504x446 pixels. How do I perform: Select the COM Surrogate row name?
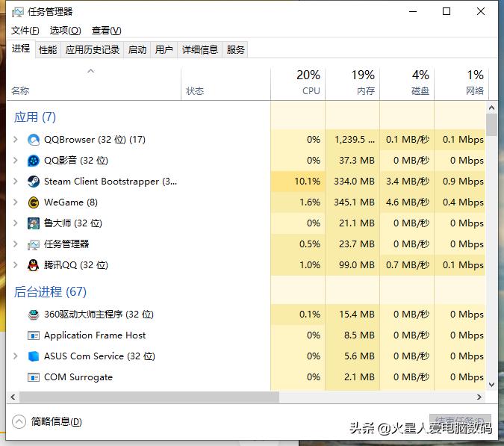tap(78, 377)
